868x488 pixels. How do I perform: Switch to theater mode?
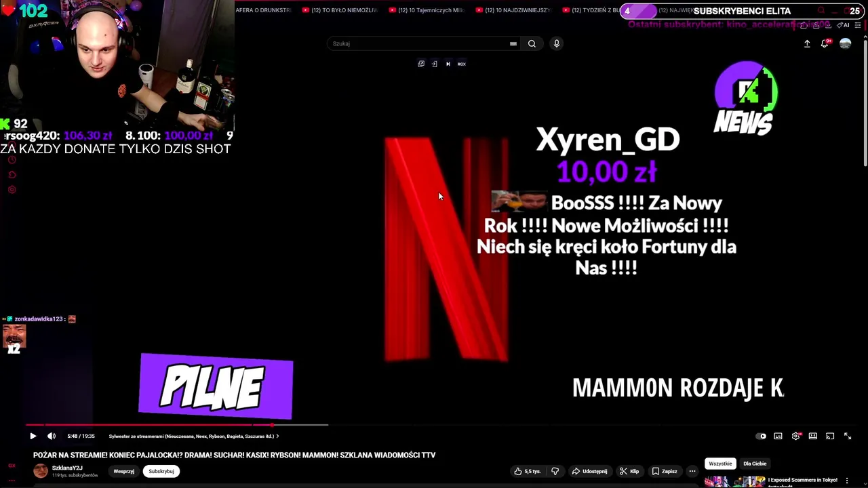point(812,436)
